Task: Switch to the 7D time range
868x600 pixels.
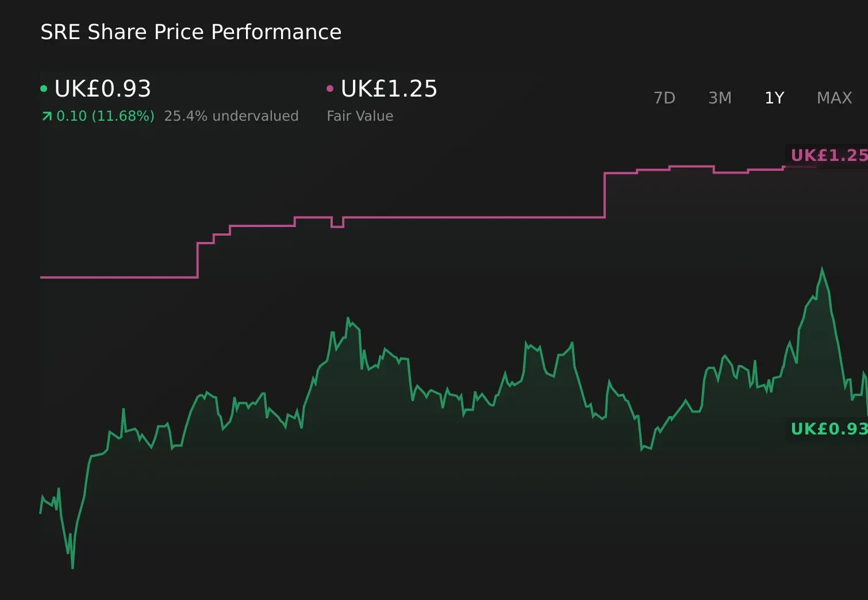Action: point(665,98)
